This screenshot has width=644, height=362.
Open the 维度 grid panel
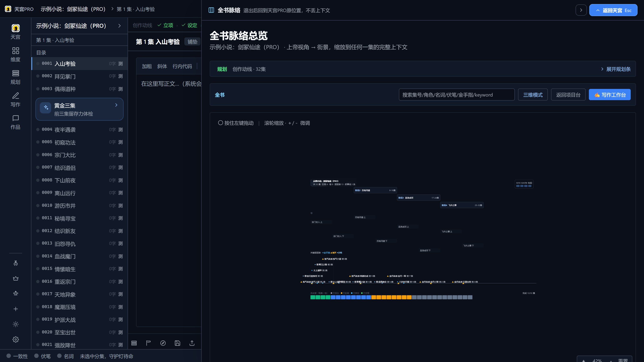15,55
